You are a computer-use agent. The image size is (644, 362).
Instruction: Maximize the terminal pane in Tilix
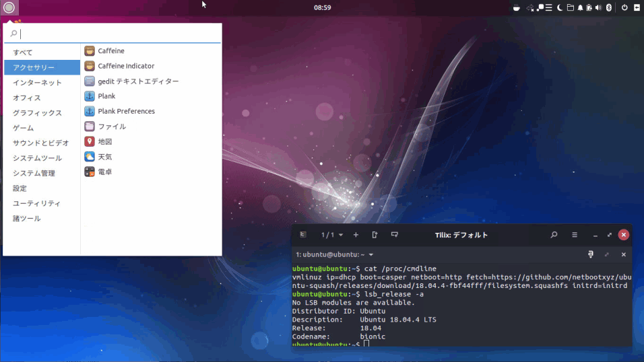click(607, 254)
